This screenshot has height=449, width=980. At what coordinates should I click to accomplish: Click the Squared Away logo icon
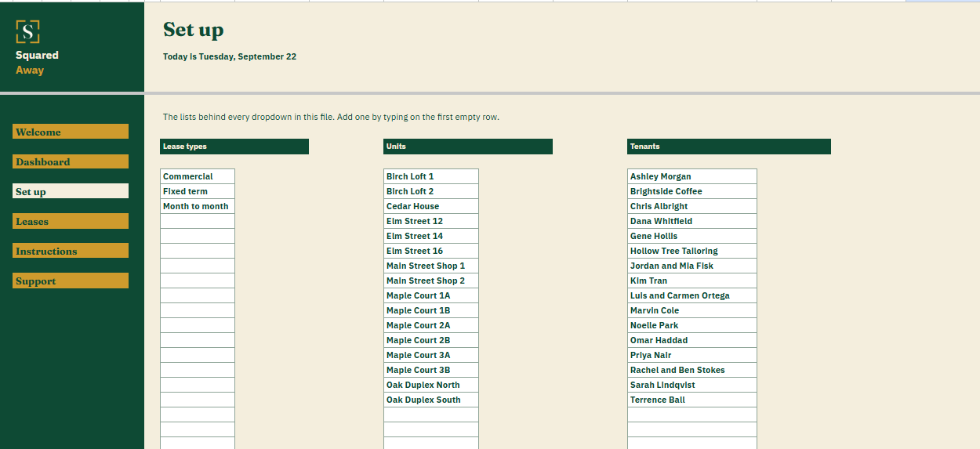pos(28,31)
